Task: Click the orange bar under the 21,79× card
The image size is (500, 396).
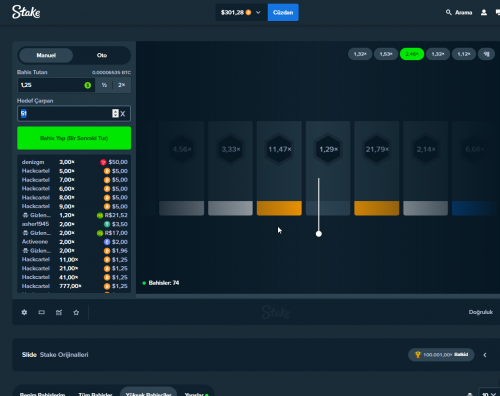Action: pyautogui.click(x=377, y=208)
